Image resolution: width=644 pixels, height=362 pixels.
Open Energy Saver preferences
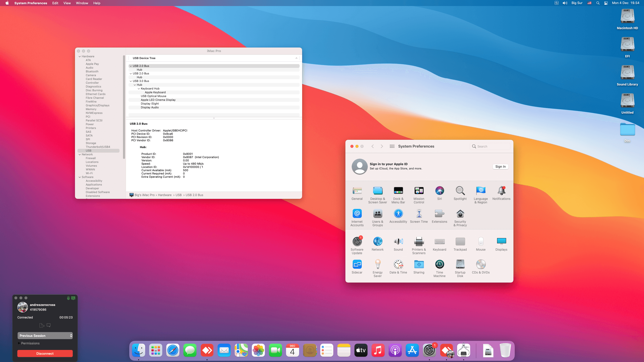378,268
